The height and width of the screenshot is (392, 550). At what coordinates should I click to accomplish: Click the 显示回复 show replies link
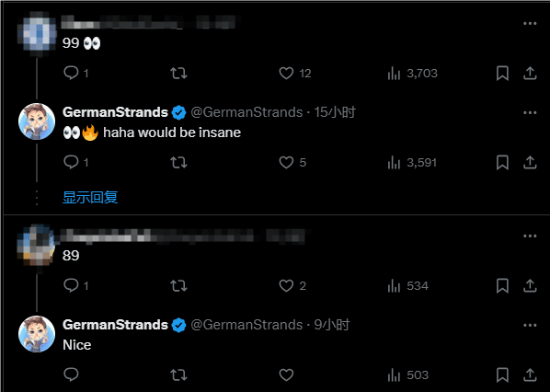90,197
